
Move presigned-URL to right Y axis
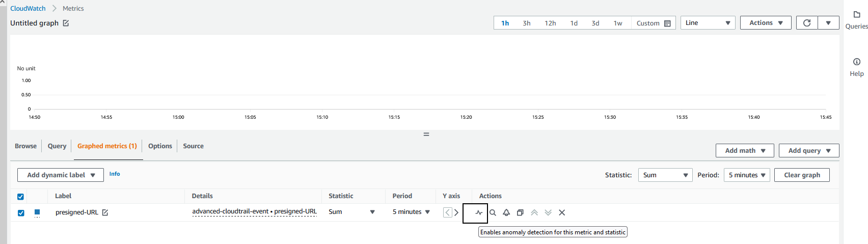(456, 212)
